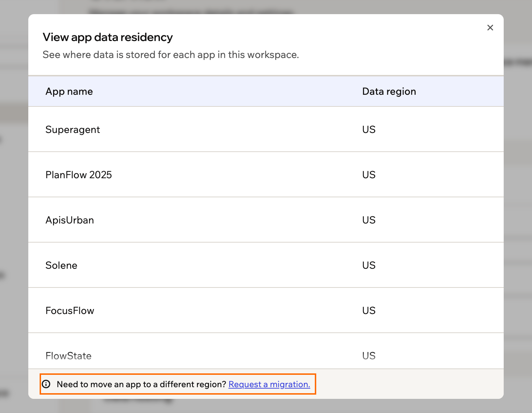This screenshot has width=532, height=413.
Task: Click the US region for ApisUrban
Action: click(369, 220)
